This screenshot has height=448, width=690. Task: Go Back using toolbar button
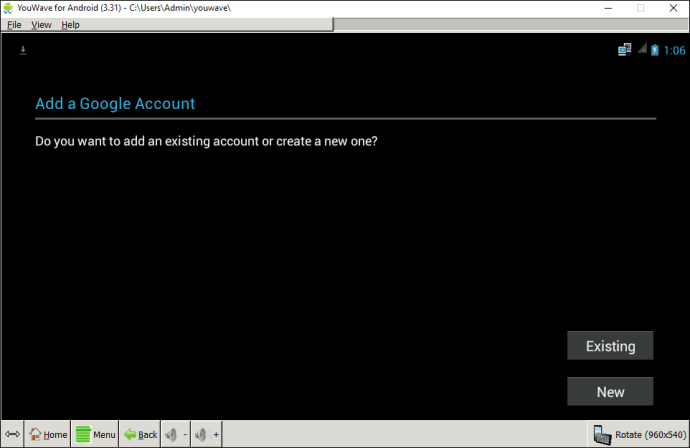click(140, 434)
